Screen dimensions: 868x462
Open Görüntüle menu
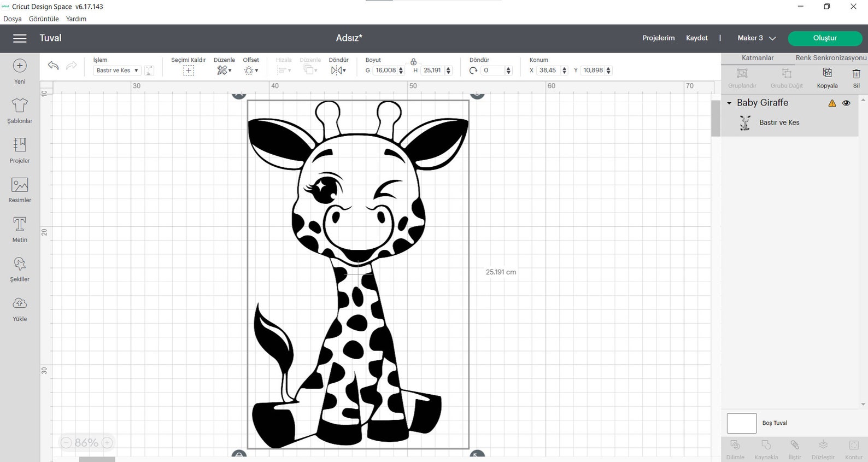tap(44, 19)
